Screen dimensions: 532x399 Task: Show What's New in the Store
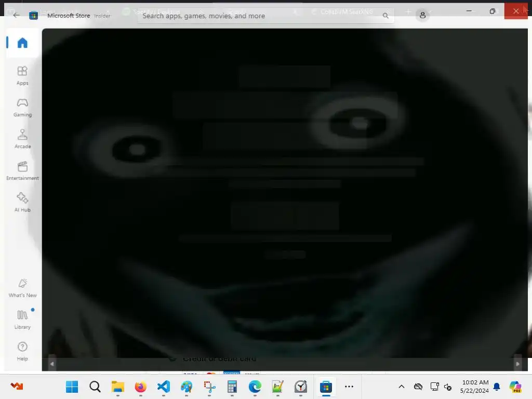coord(22,288)
